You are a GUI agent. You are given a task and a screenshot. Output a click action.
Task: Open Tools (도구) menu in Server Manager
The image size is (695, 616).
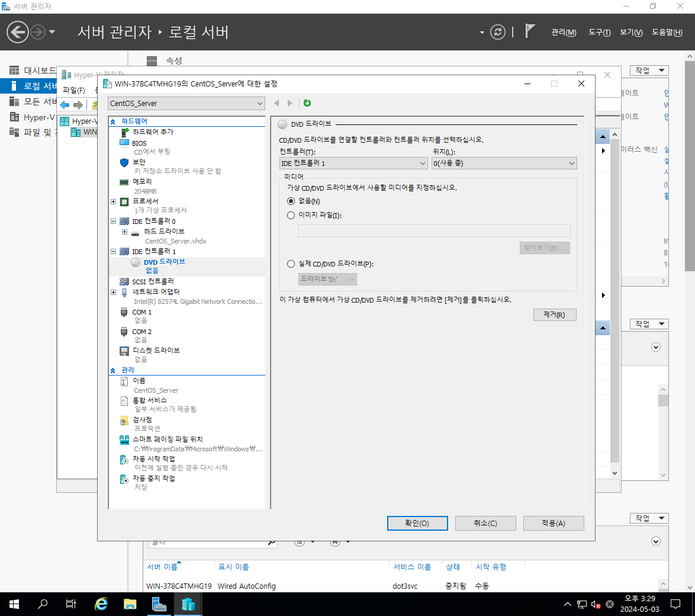pos(599,33)
